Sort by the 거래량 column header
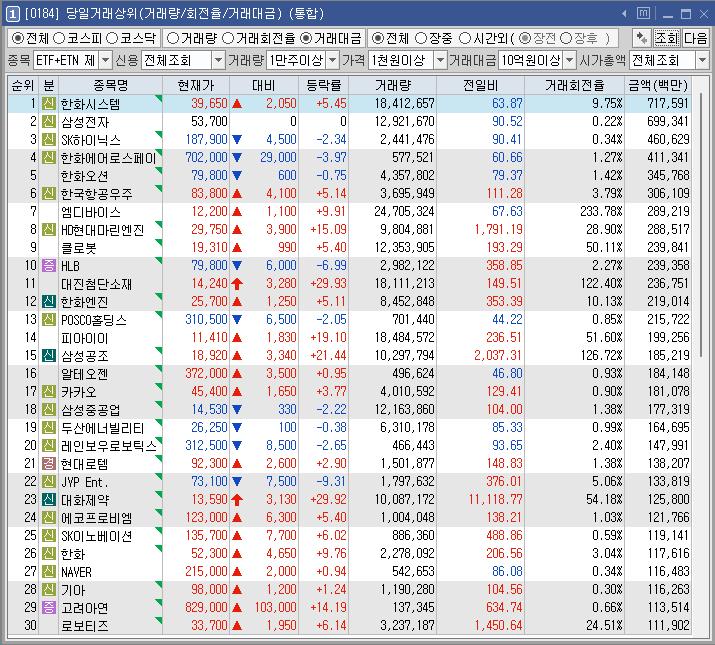Viewport: 715px width, 645px height. [x=393, y=85]
